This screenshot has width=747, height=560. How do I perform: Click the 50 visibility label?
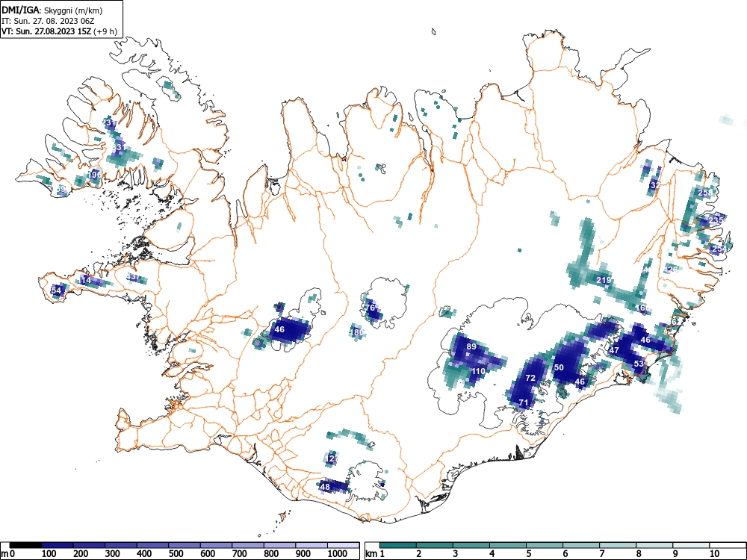tap(560, 367)
